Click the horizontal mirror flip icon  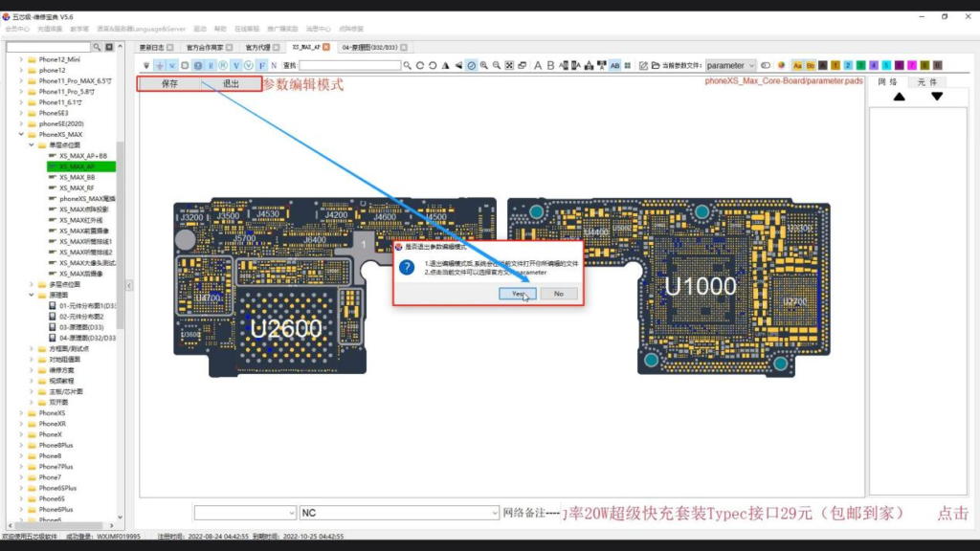458,66
